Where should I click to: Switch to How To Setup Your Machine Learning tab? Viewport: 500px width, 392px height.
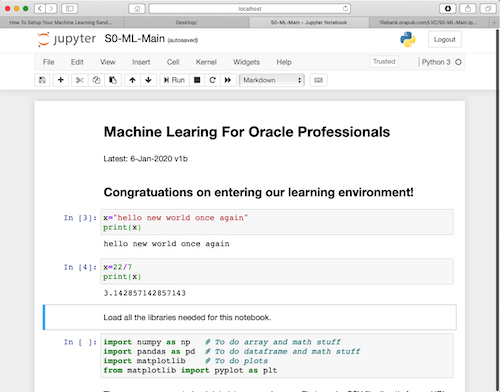click(x=62, y=22)
